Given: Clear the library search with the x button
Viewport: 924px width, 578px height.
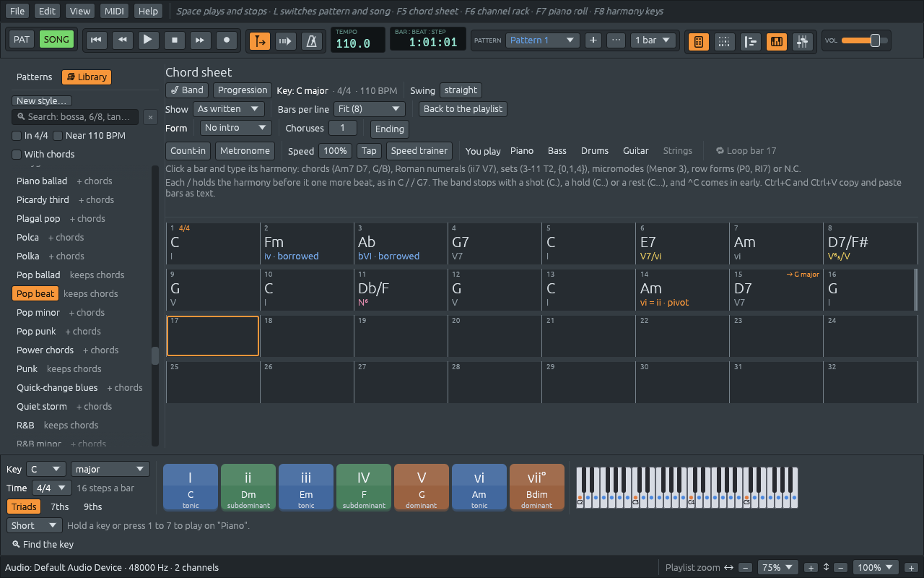Looking at the screenshot, I should (x=150, y=117).
